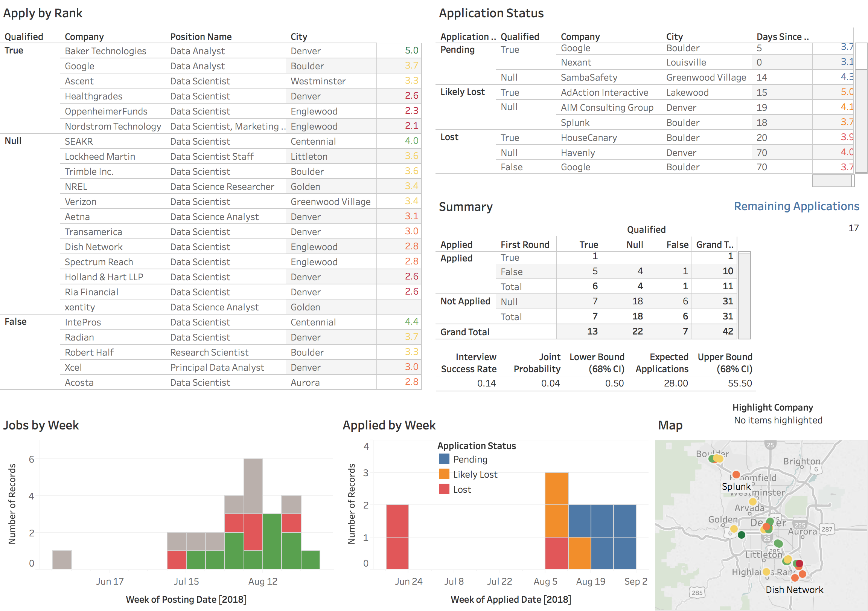This screenshot has width=868, height=611.
Task: Click the Days Since column header
Action: (782, 37)
